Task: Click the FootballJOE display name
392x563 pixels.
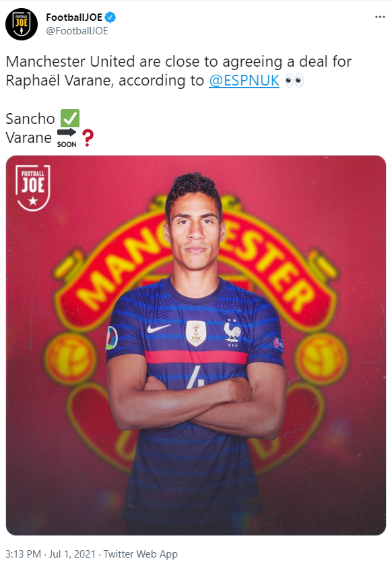Action: point(74,17)
